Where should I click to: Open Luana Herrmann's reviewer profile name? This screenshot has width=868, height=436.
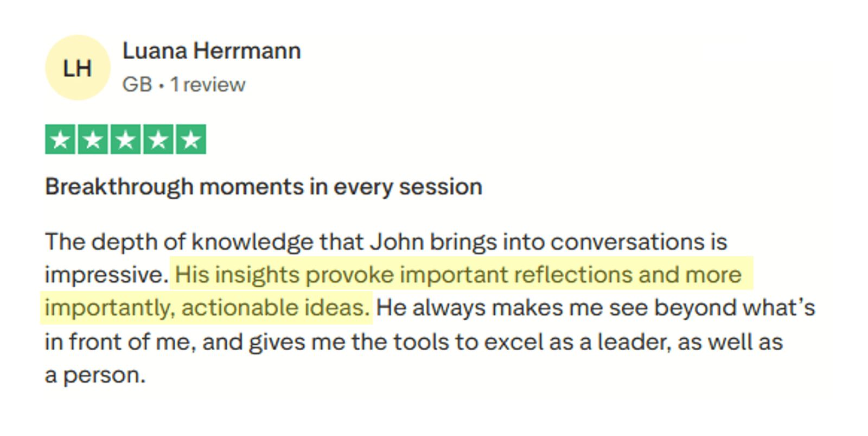click(211, 51)
